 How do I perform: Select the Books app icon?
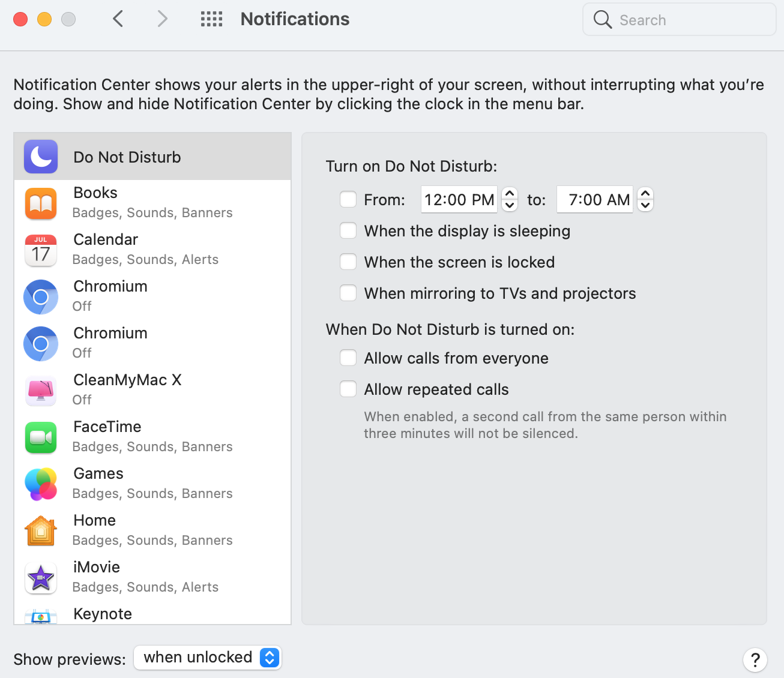point(41,203)
